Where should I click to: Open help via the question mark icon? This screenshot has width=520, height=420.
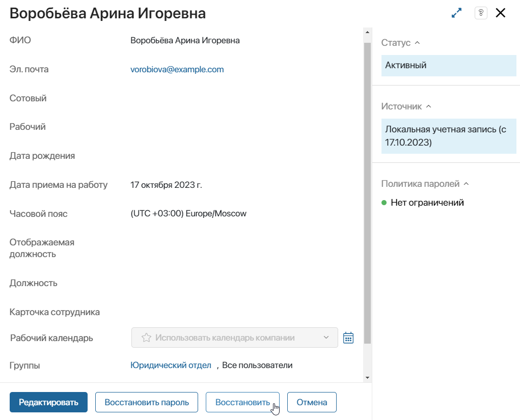[x=481, y=13]
